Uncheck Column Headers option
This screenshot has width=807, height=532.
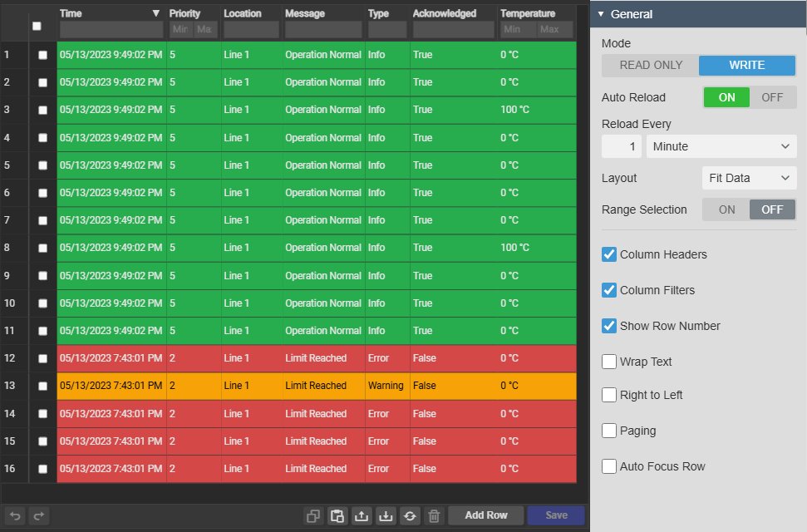click(x=609, y=254)
